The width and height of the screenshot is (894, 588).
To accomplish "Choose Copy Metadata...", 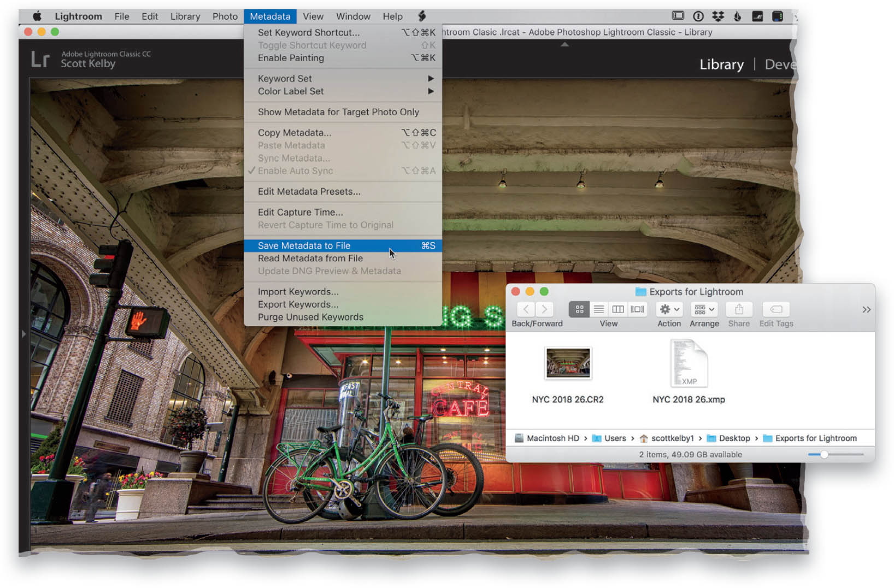I will pyautogui.click(x=343, y=133).
